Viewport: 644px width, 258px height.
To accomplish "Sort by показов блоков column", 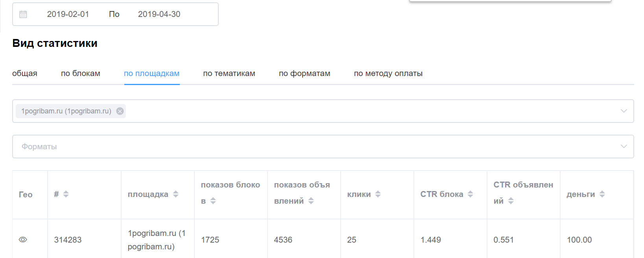I will pos(213,201).
